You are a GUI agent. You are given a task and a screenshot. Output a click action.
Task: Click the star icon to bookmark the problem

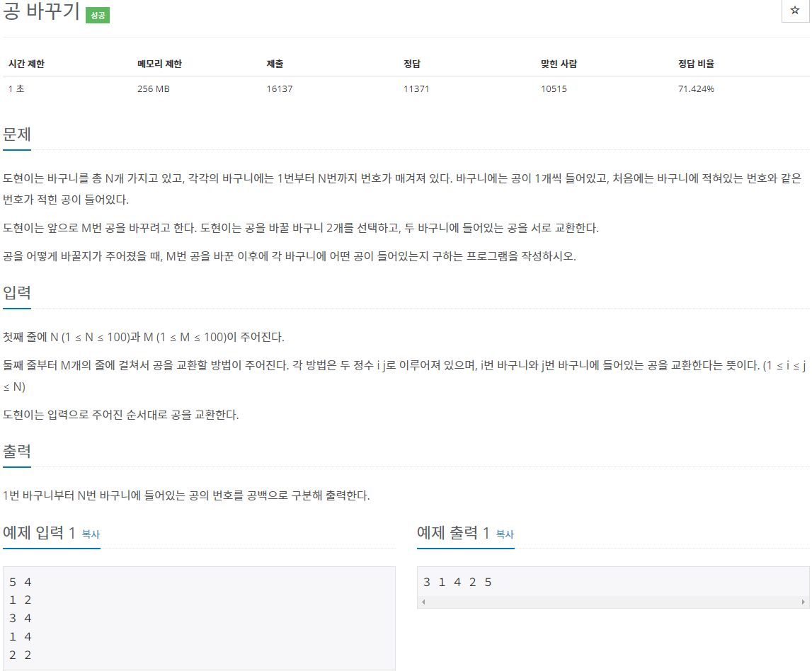point(794,11)
